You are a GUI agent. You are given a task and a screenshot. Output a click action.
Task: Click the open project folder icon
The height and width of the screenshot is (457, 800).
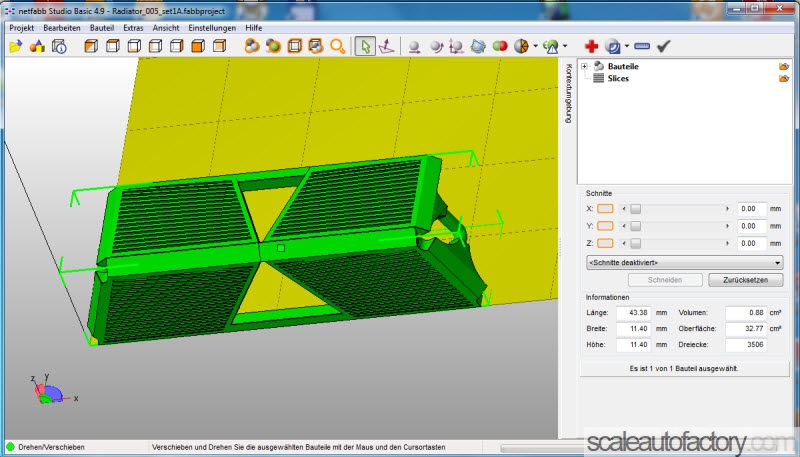tap(15, 46)
